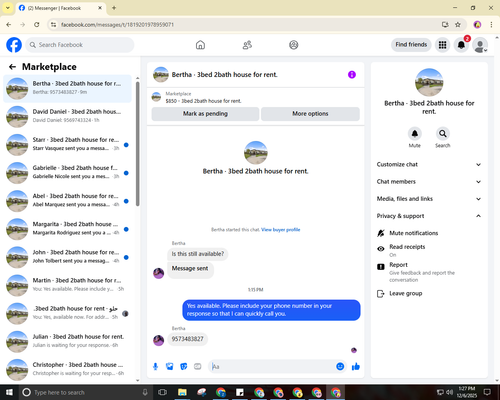Open Christopher conversation in list

tap(68, 370)
